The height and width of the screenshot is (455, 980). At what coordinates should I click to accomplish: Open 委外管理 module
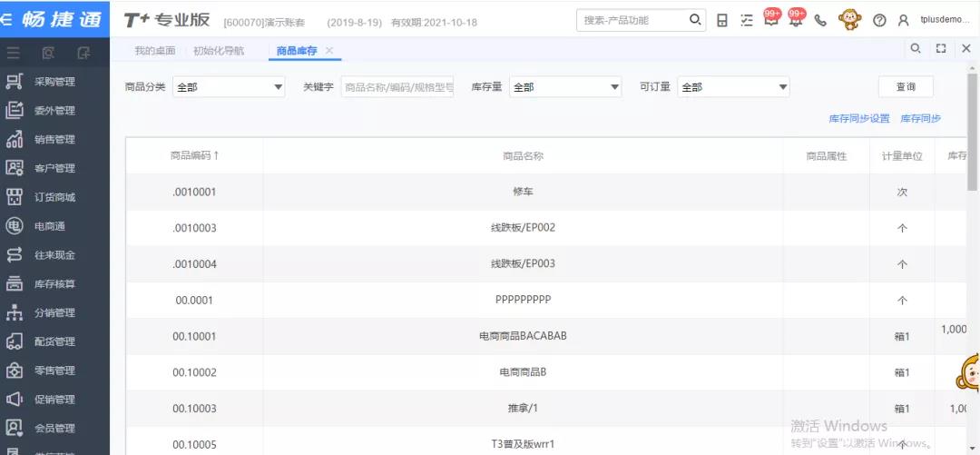(x=54, y=111)
